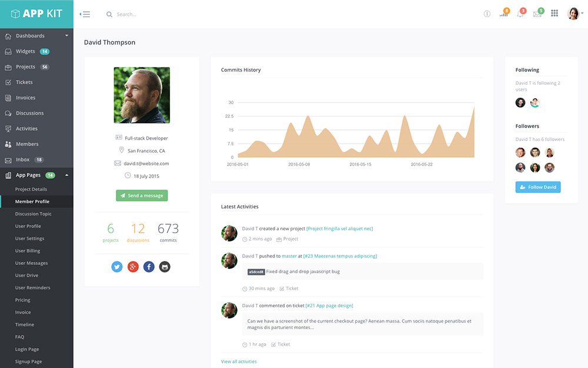Open the Google Plus profile icon

tap(133, 267)
